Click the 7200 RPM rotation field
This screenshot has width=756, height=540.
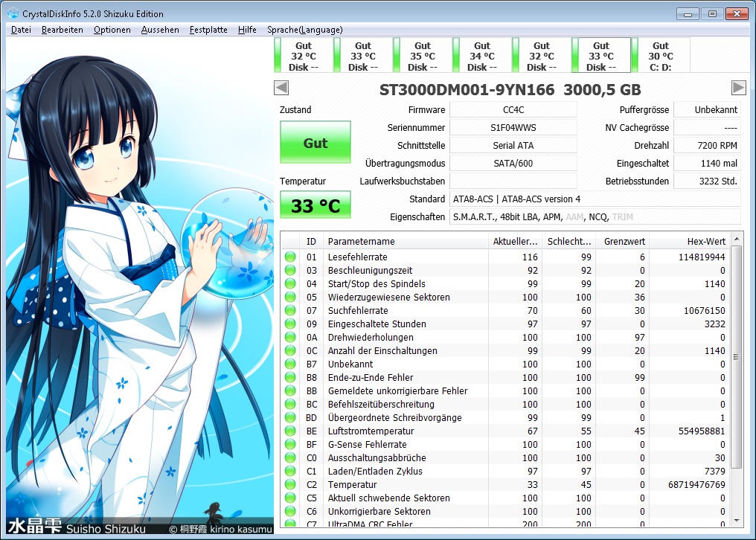[707, 146]
